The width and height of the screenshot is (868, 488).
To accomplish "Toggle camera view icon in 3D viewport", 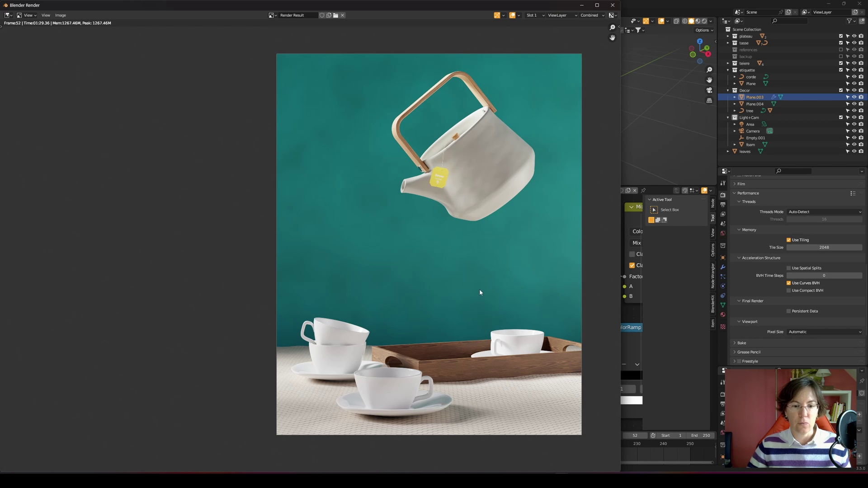I will point(709,90).
